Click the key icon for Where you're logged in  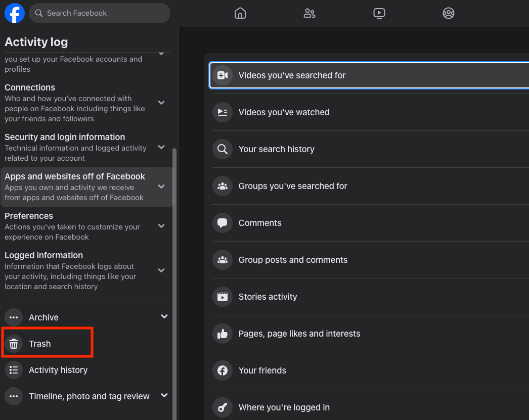(x=223, y=407)
